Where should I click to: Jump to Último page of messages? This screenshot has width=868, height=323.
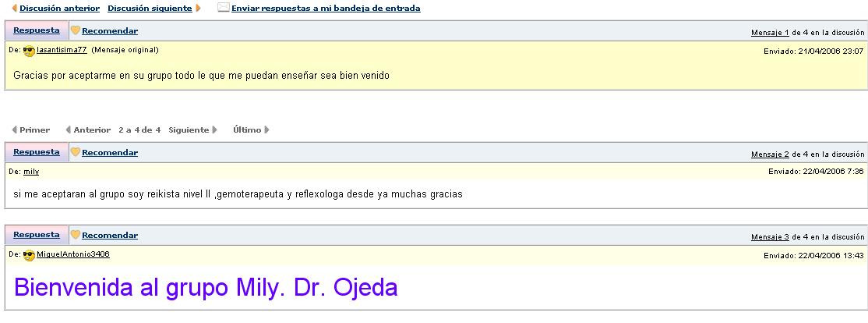click(x=247, y=130)
